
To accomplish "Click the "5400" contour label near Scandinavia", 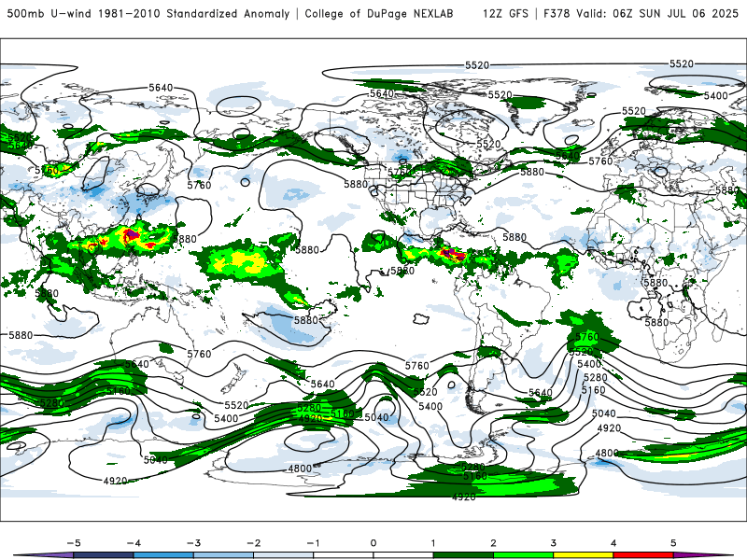I will tap(716, 96).
